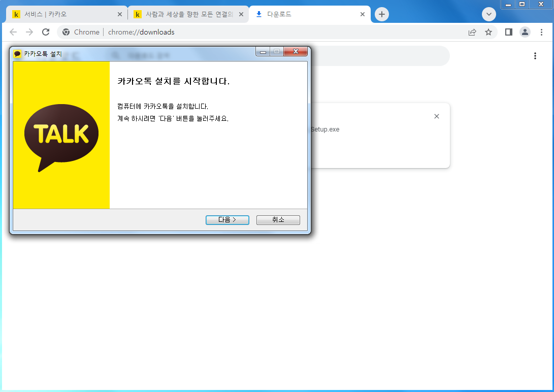This screenshot has height=392, width=554.
Task: Minimize the Chrome window
Action: [x=508, y=5]
